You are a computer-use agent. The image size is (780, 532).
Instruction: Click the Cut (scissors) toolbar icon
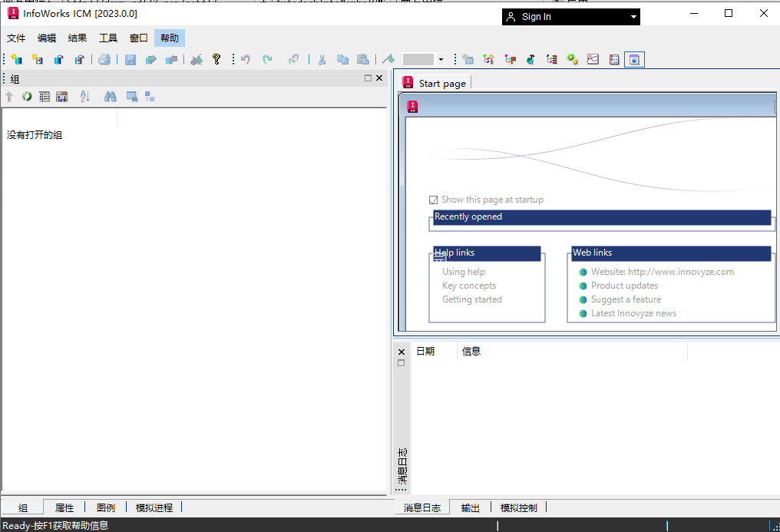tap(322, 59)
